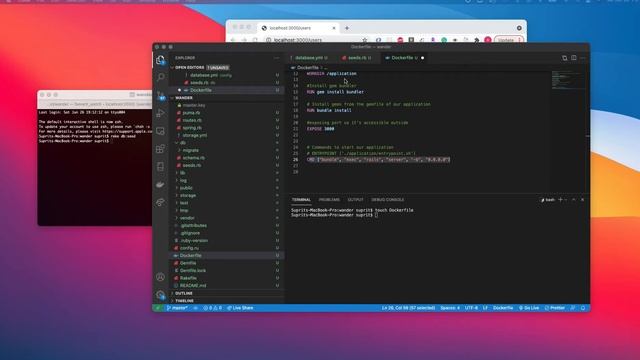640x360 pixels.
Task: Open README.md in the explorer tree
Action: pos(227,285)
